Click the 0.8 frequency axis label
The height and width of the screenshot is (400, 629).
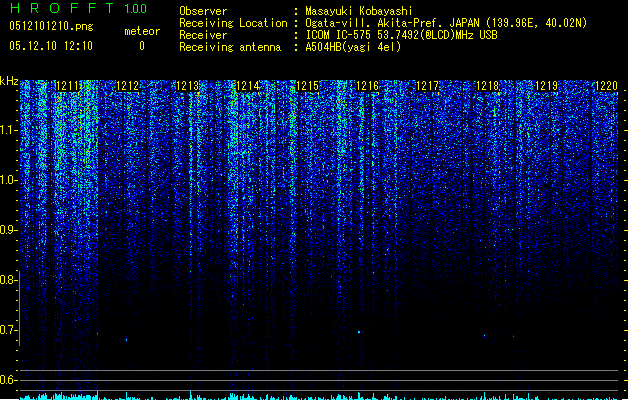point(9,280)
